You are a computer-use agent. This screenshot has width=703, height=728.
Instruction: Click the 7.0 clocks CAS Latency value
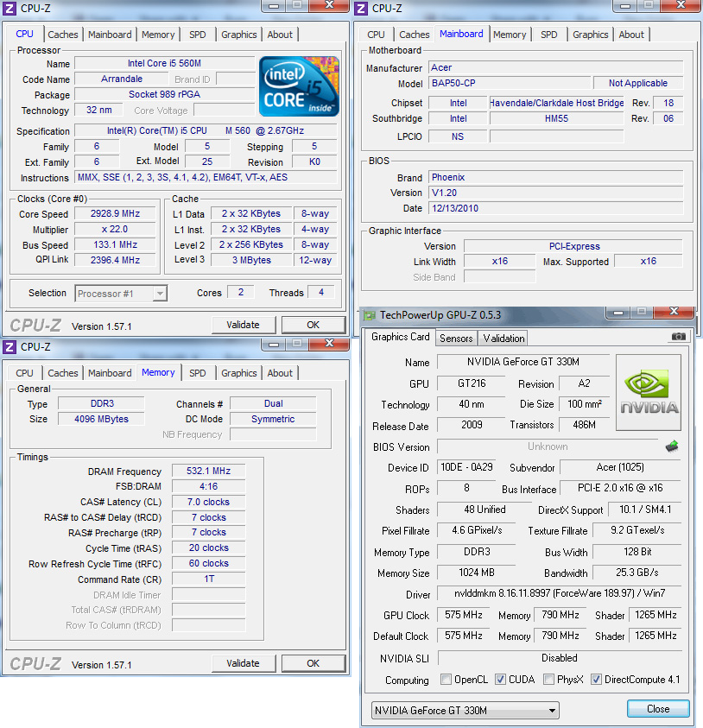[208, 502]
